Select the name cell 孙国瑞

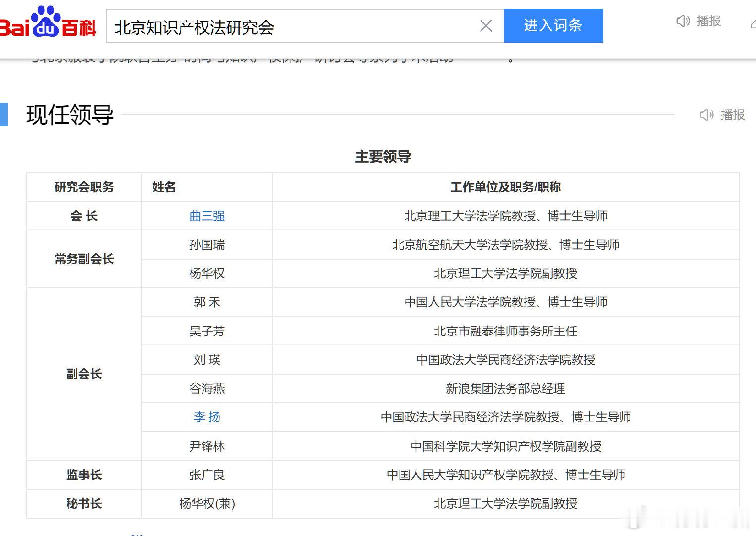pos(207,245)
